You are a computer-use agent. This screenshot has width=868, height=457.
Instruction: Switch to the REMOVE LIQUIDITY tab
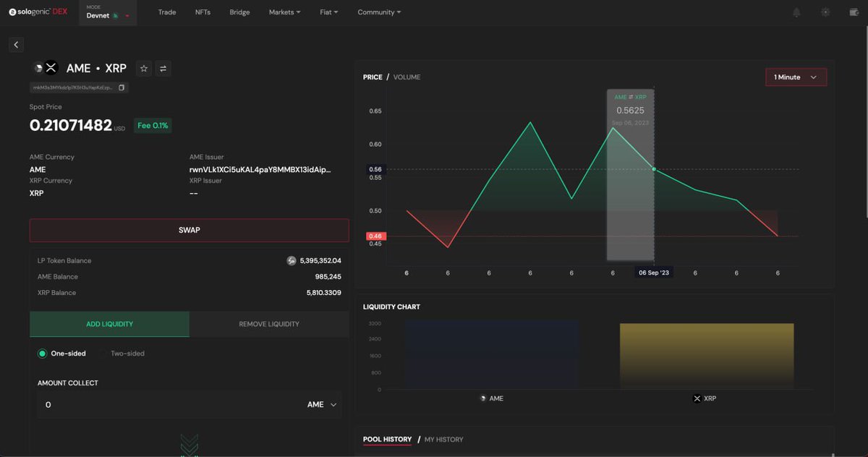(269, 325)
